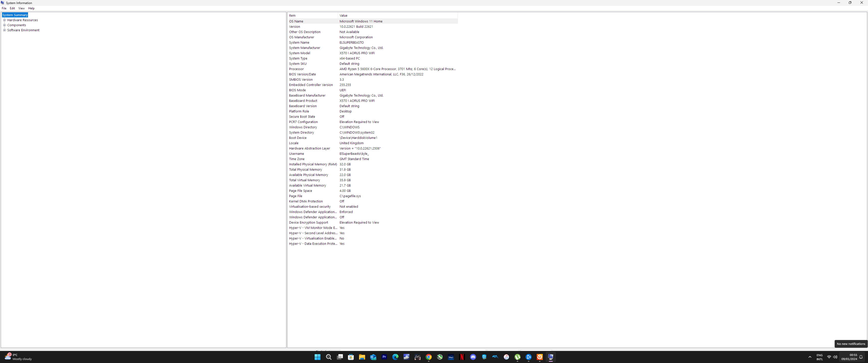The width and height of the screenshot is (868, 363).
Task: Launch Microsoft Store from taskbar
Action: tap(351, 357)
